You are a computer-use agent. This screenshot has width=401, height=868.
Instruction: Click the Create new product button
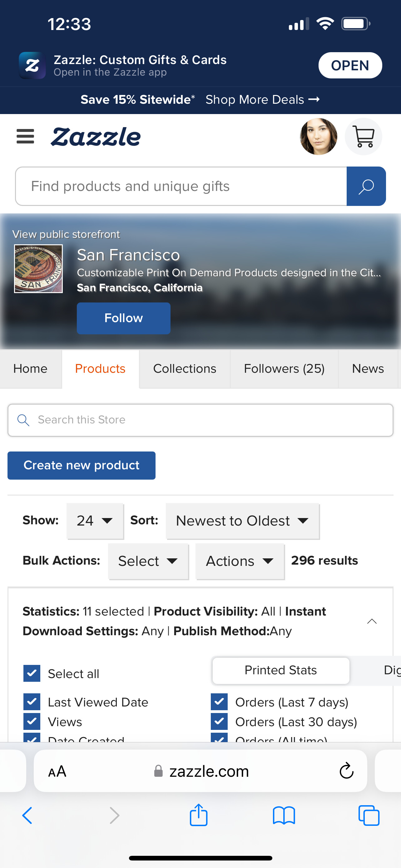(x=82, y=465)
